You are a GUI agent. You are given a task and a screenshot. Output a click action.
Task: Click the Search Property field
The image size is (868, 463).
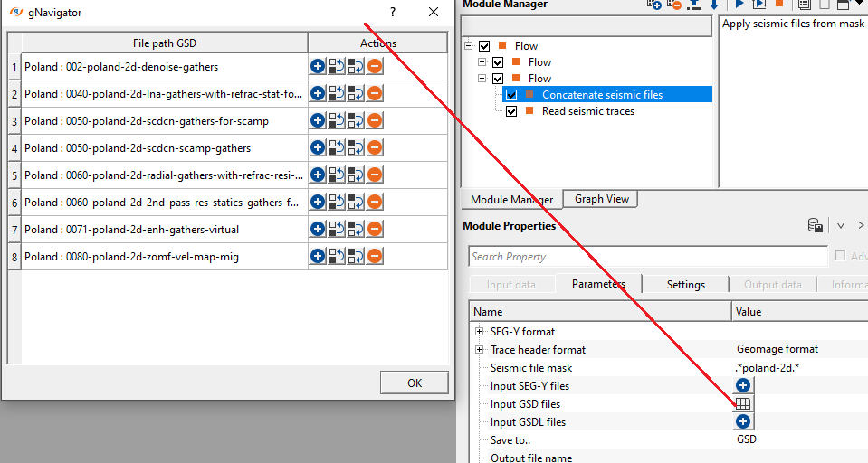648,257
